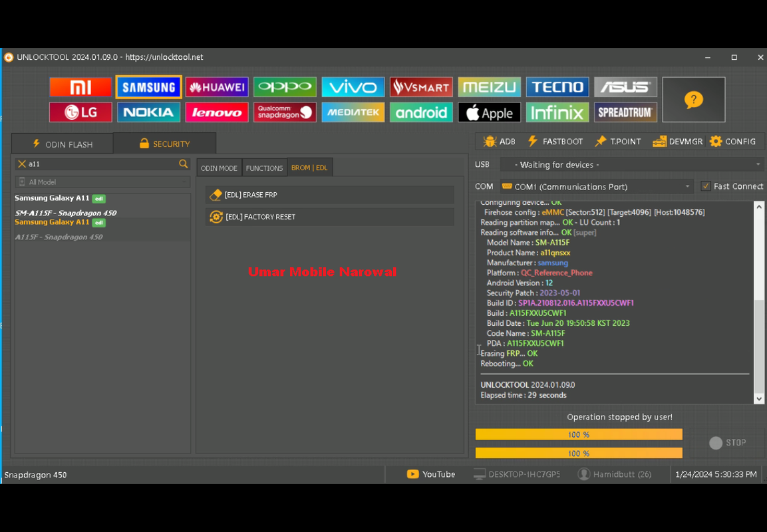Open YouTube link in status bar
The image size is (767, 532).
[431, 474]
